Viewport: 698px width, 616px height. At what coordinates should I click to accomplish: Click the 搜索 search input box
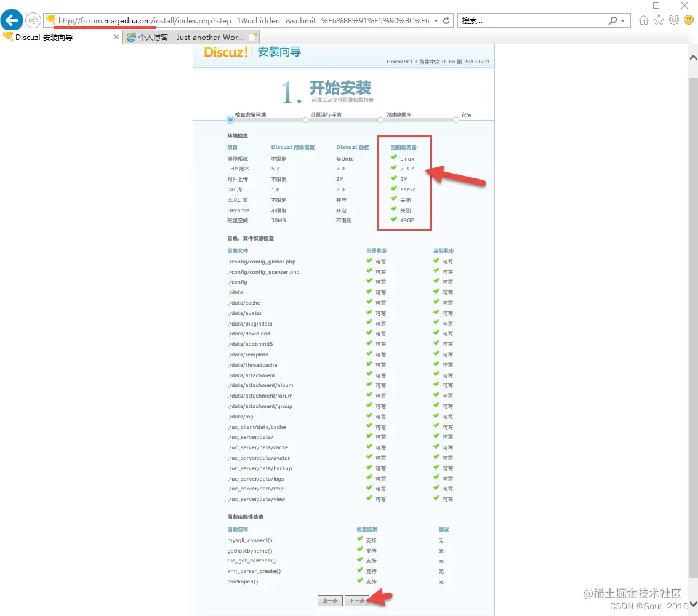click(533, 20)
